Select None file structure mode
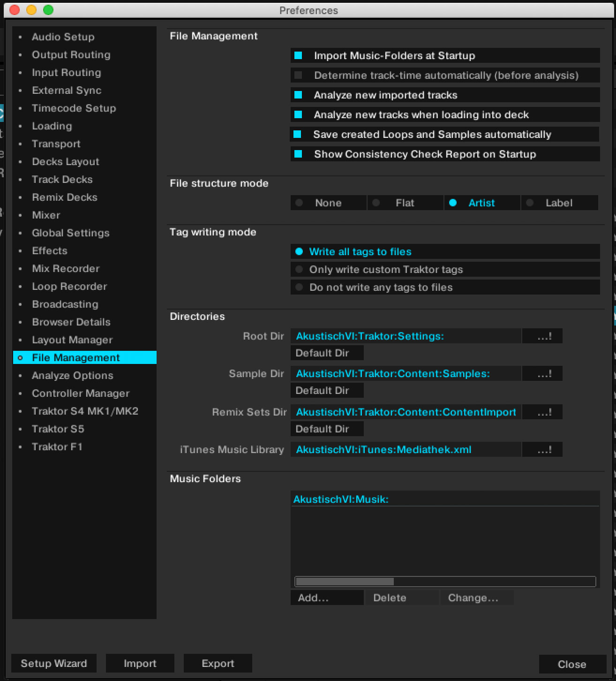Screen dimensions: 616x681 pos(329,203)
